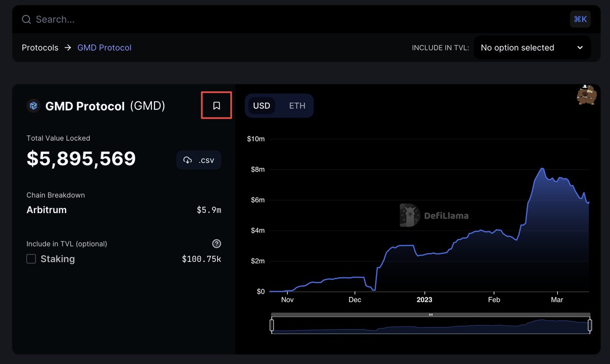Click the GMD Protocol logo icon
Image resolution: width=610 pixels, height=364 pixels.
click(34, 106)
